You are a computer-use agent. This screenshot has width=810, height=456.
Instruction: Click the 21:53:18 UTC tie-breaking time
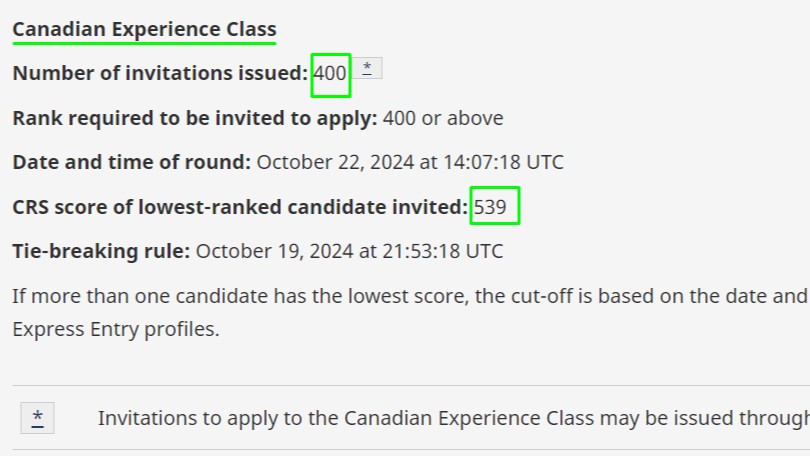click(x=443, y=251)
